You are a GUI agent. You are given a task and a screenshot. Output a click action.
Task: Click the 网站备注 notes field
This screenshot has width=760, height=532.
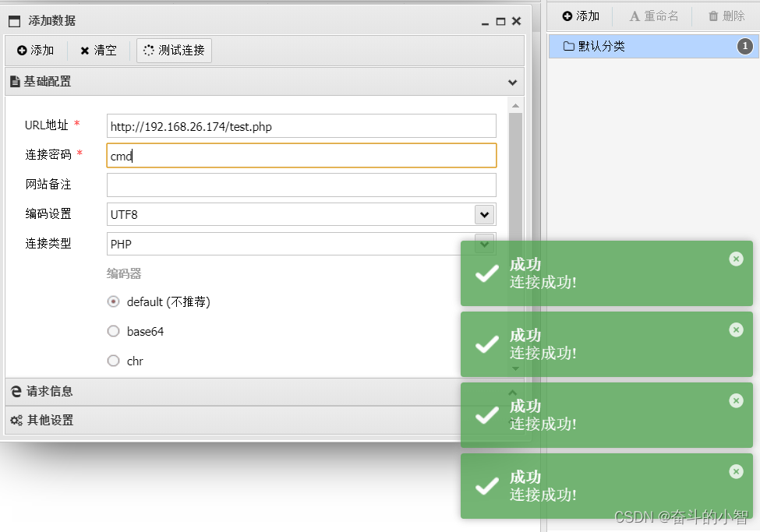pyautogui.click(x=302, y=185)
